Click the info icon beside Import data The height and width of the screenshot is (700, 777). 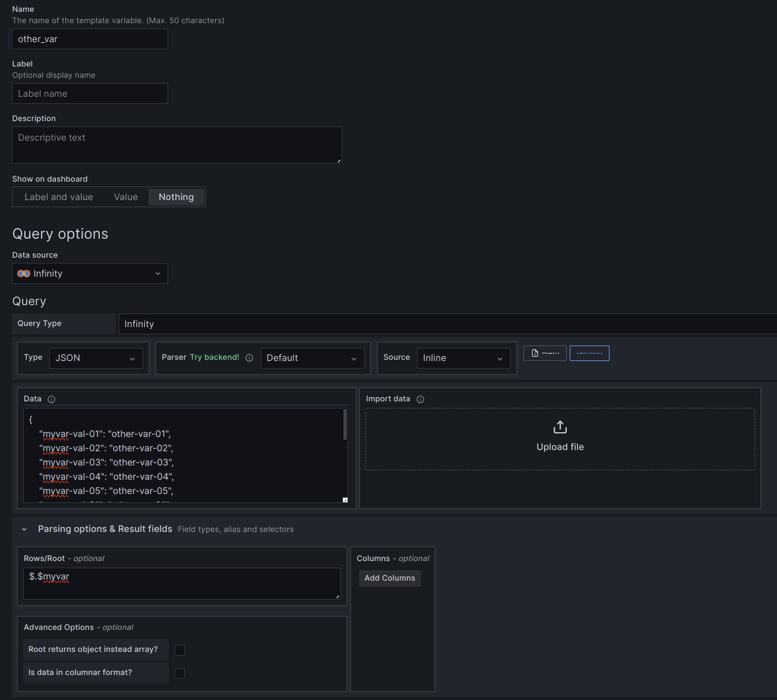pyautogui.click(x=421, y=399)
